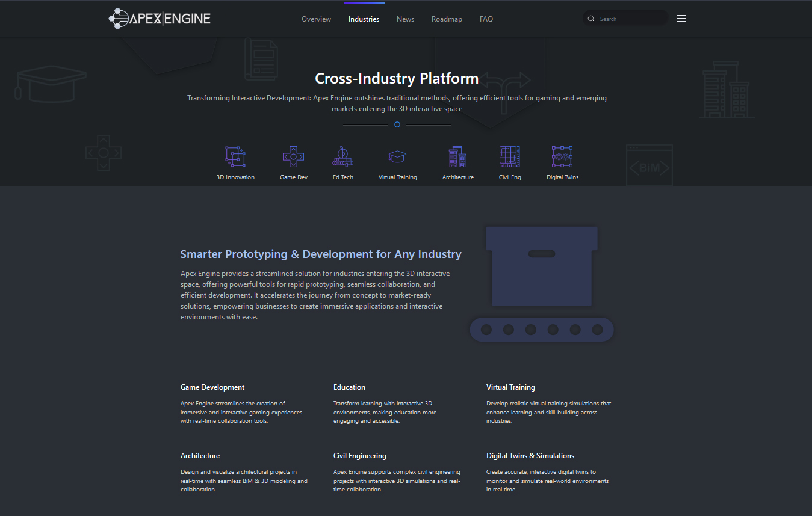
Task: Select the Architecture building icon
Action: [x=457, y=157]
